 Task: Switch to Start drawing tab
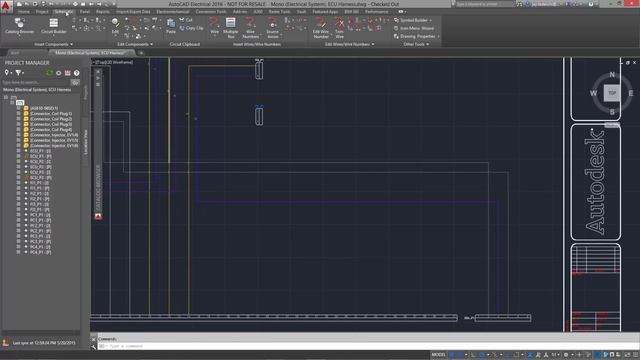tap(15, 53)
